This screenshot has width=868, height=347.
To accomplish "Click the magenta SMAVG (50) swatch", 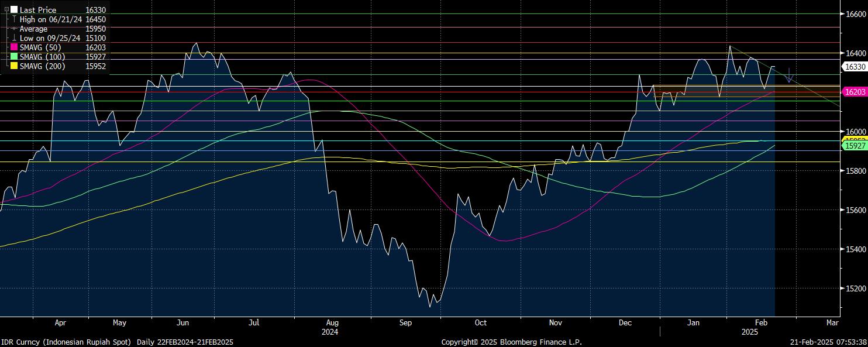I will pos(14,47).
